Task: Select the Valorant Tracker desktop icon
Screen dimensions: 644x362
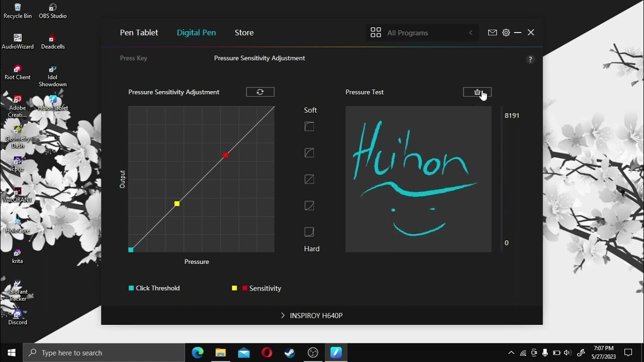Action: (x=18, y=291)
